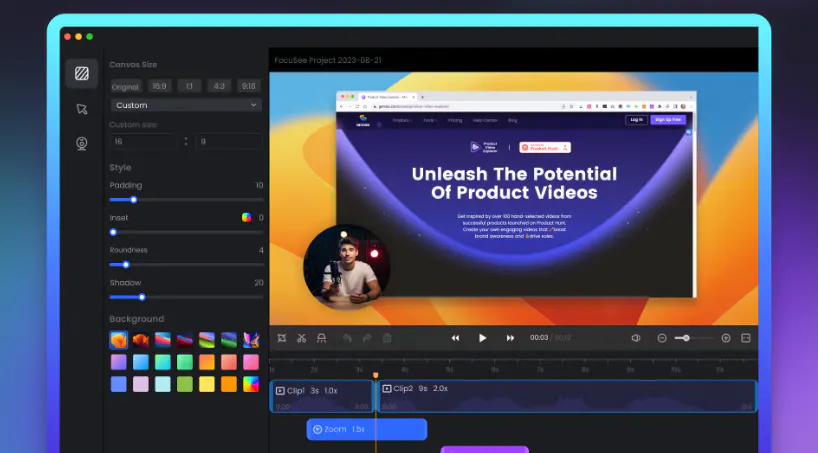Select the orange Ventura wallpaper background
The image size is (818, 453).
(118, 340)
